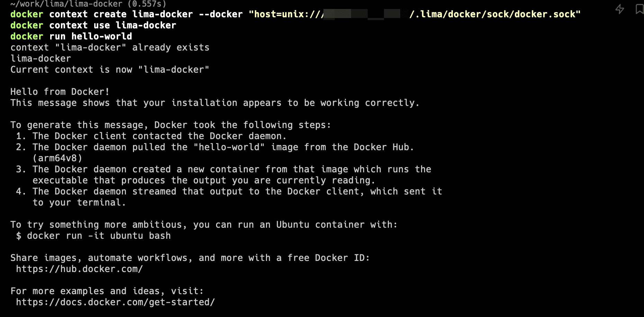Click the '(arm64v8)' text

coord(57,158)
